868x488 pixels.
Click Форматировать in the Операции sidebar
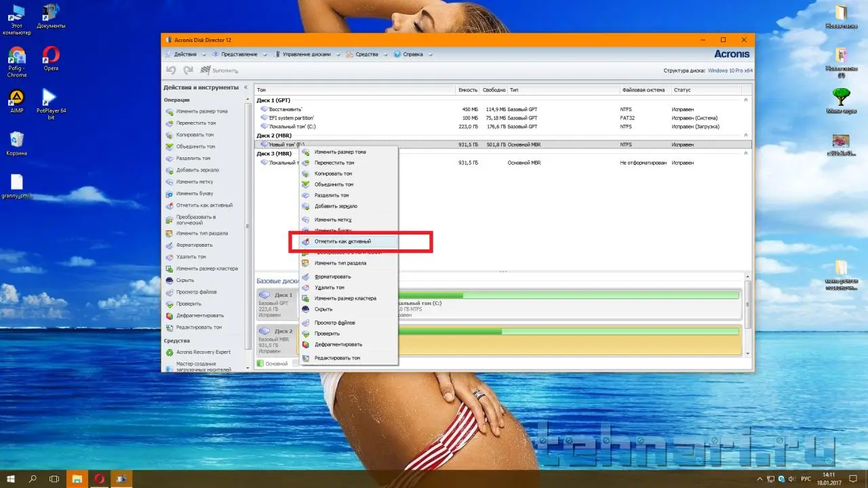[189, 245]
